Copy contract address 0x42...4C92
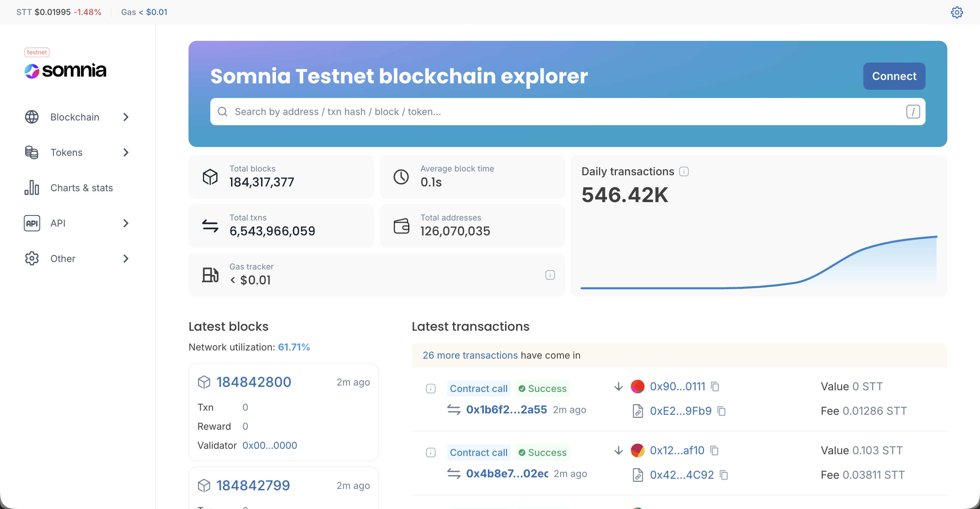 [x=723, y=475]
